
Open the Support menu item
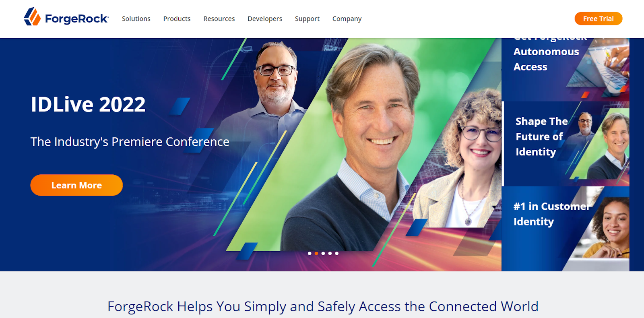307,19
